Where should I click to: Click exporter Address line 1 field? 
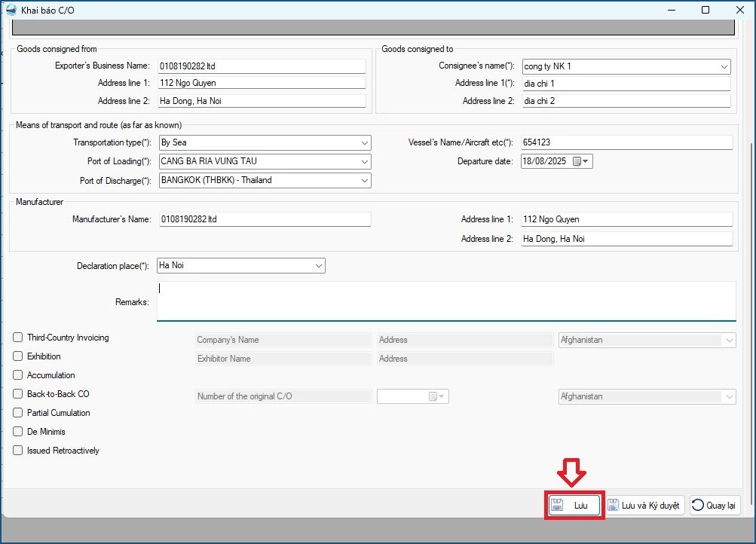tap(262, 83)
